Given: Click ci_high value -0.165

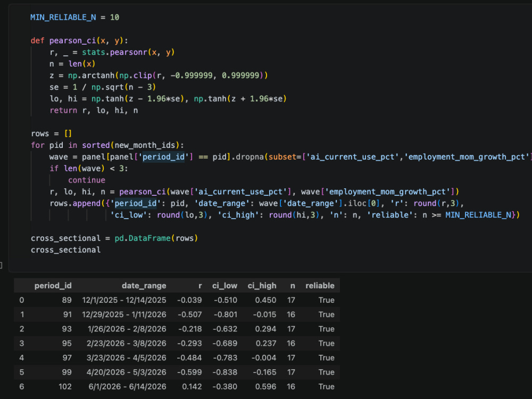Looking at the screenshot, I should coord(264,372).
